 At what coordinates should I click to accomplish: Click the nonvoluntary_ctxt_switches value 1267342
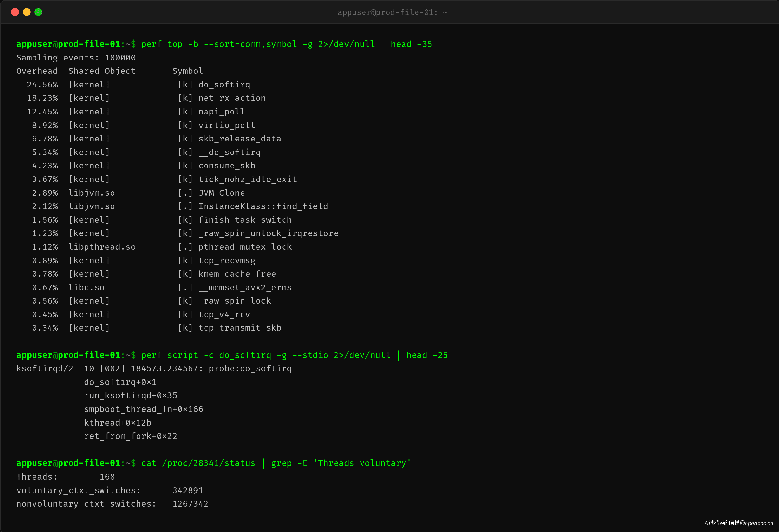(x=191, y=504)
